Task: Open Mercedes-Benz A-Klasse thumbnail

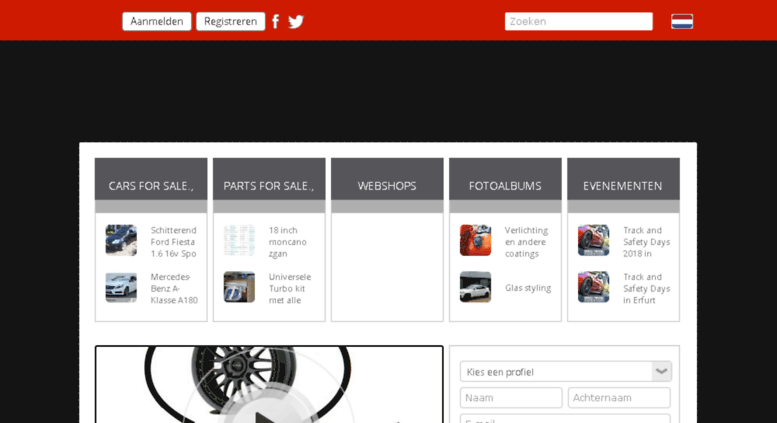Action: (x=121, y=287)
